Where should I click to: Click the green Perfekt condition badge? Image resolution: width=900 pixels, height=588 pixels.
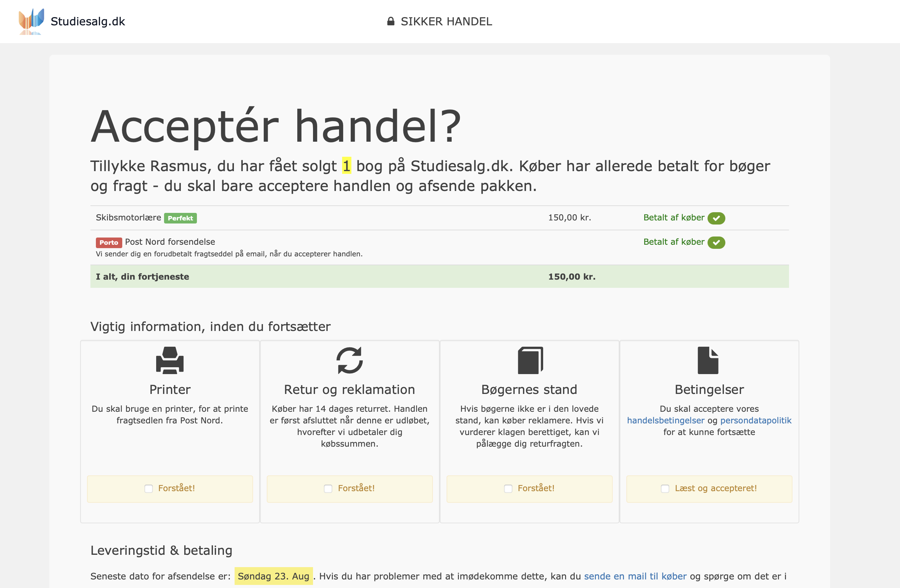coord(180,218)
